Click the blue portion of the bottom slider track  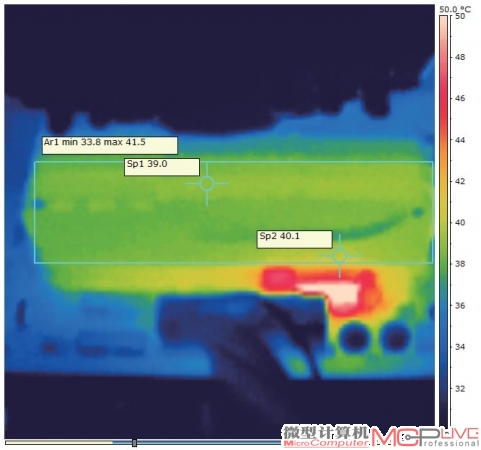point(208,443)
